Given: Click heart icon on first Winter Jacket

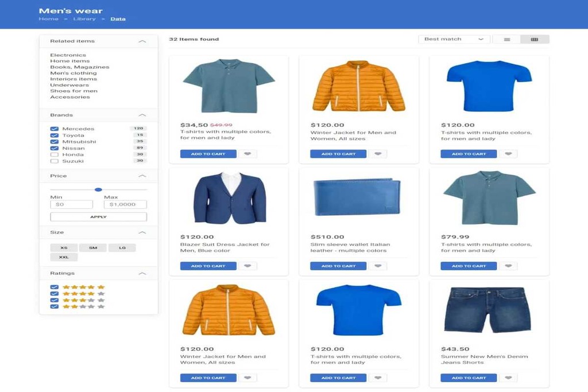Looking at the screenshot, I should coord(377,154).
